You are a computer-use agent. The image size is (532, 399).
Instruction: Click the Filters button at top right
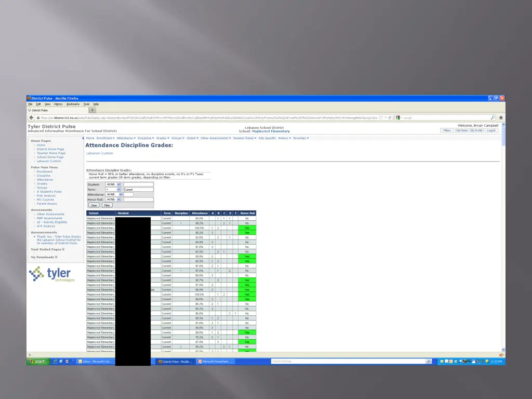click(x=447, y=130)
